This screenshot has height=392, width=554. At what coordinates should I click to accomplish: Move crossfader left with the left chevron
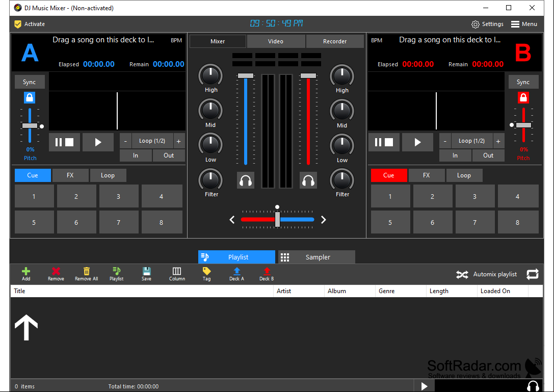click(232, 220)
